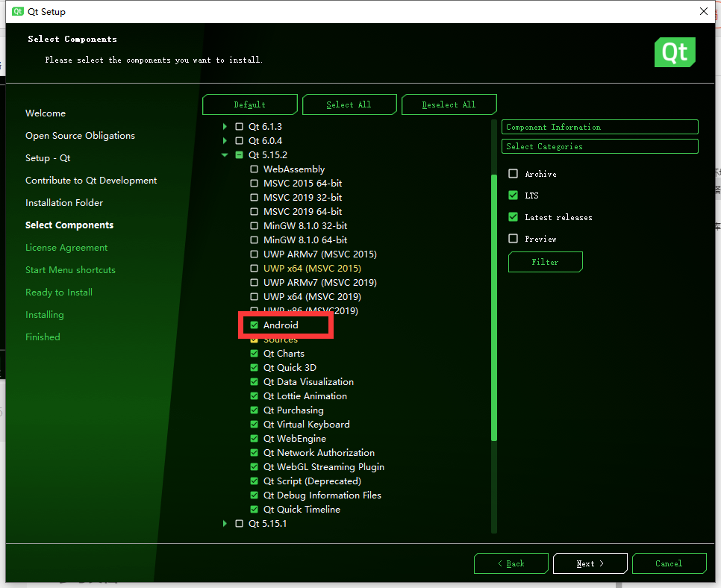Uncheck Qt Debug Information Files checkbox
Image resolution: width=721 pixels, height=588 pixels.
[254, 495]
